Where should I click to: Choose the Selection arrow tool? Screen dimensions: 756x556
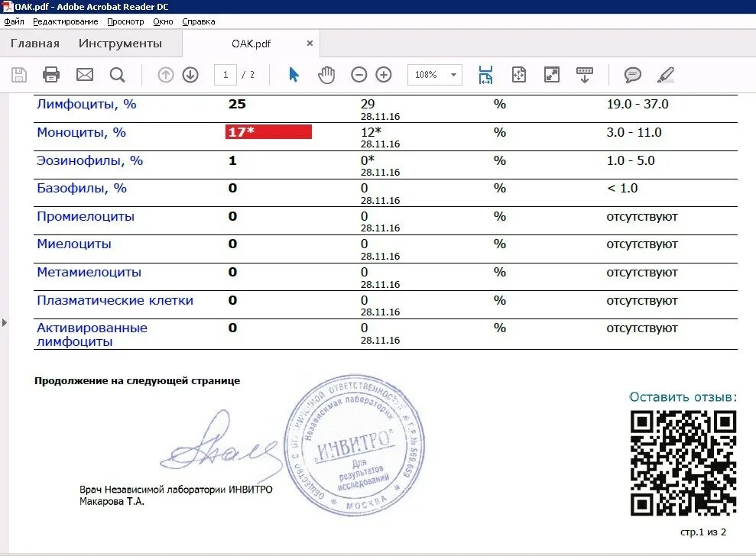pyautogui.click(x=294, y=75)
